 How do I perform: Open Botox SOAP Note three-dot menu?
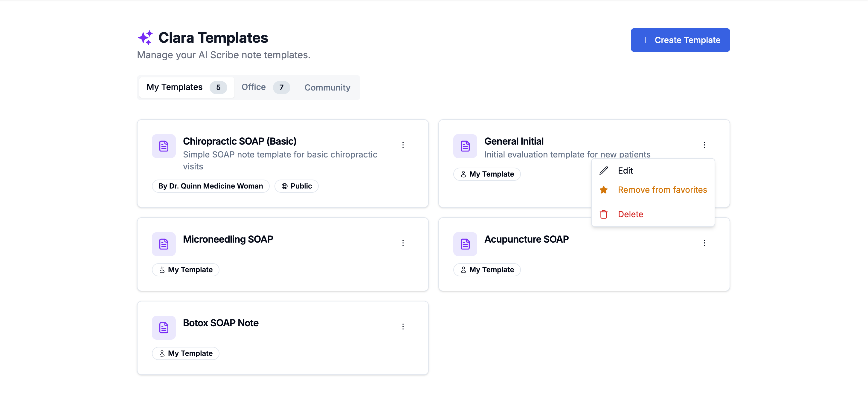pos(403,327)
